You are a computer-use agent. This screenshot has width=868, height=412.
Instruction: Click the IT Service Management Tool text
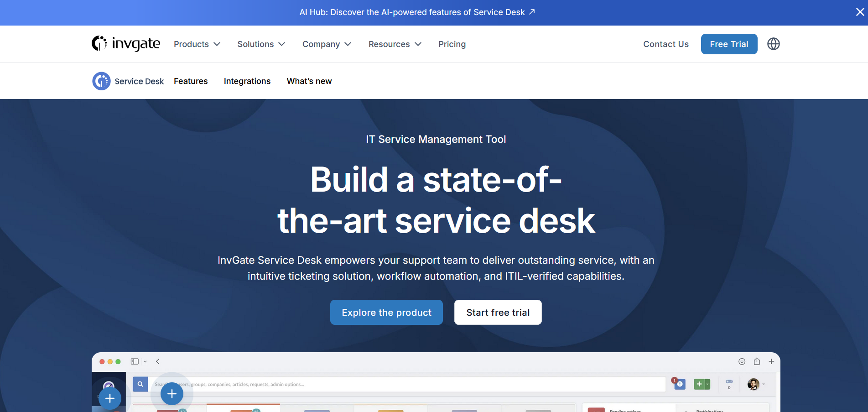436,139
